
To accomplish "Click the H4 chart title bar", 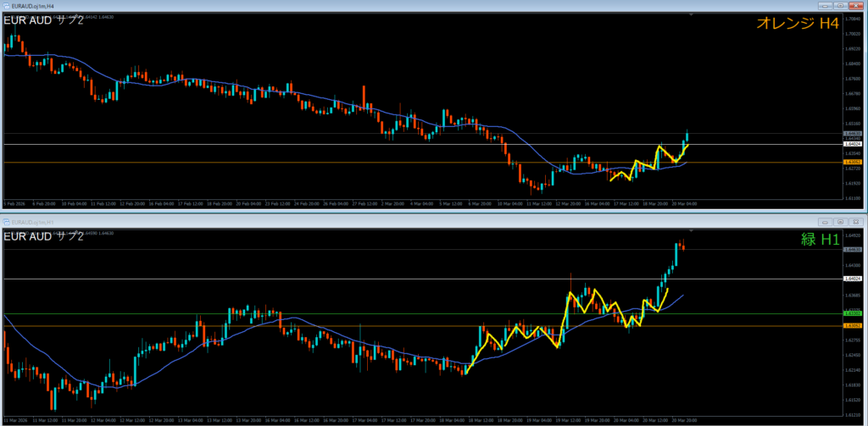I will pyautogui.click(x=339, y=5).
